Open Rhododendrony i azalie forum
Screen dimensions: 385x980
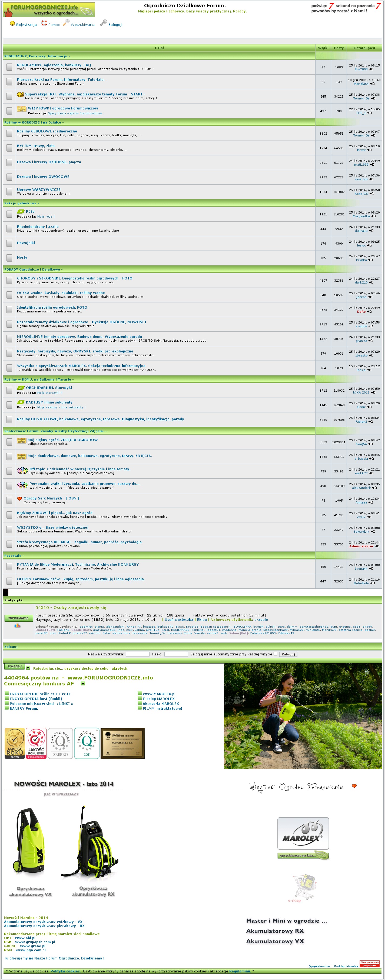click(x=38, y=226)
